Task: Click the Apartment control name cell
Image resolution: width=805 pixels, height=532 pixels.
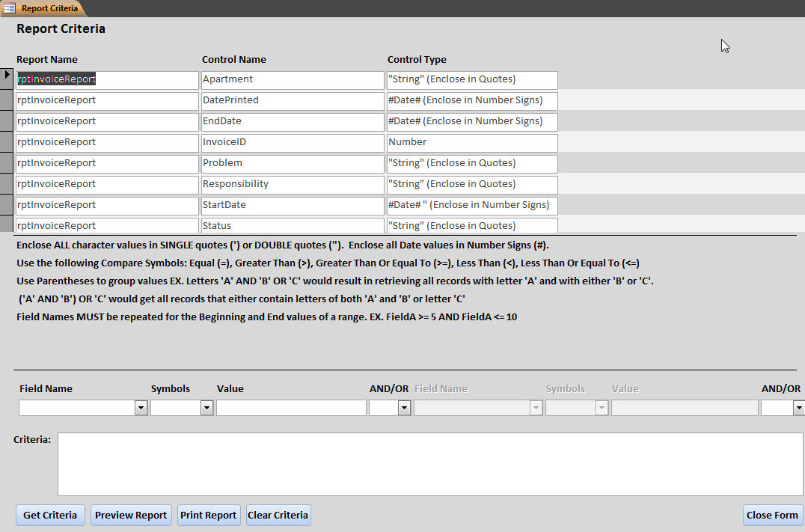Action: (293, 80)
